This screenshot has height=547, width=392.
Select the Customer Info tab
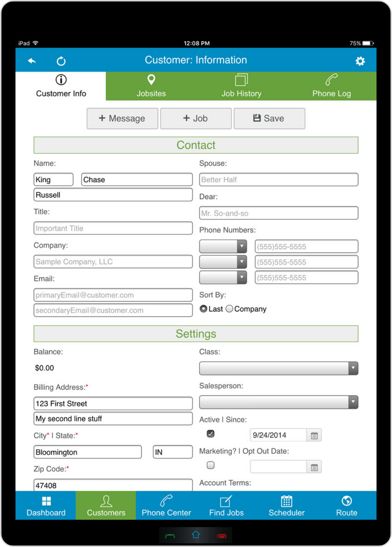pos(61,86)
